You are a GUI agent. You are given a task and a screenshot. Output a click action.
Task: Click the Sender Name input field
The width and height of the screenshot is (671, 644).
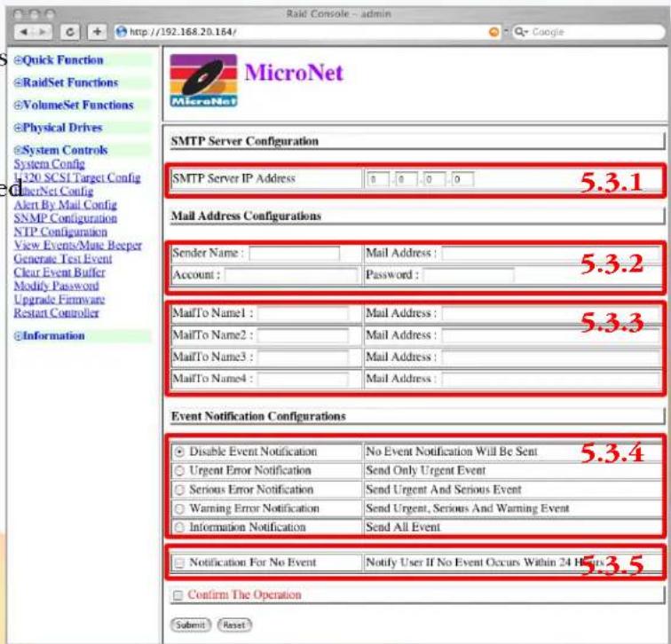tap(294, 253)
